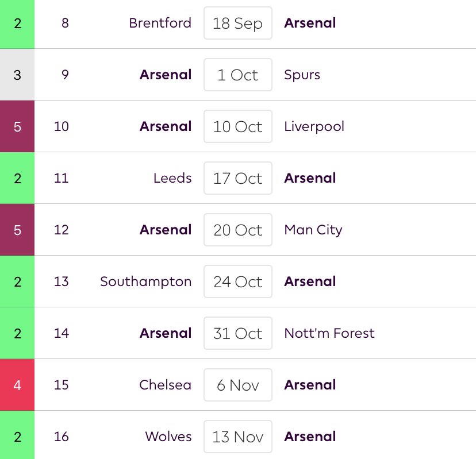Viewport: 476px width, 459px height.
Task: Open Spurs team link
Action: coord(302,75)
